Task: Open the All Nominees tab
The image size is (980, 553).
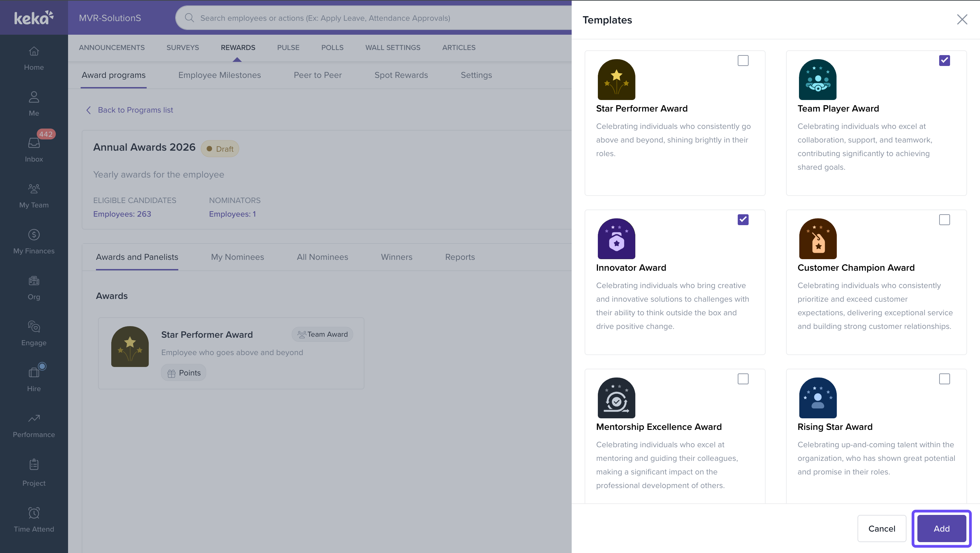Action: 322,257
